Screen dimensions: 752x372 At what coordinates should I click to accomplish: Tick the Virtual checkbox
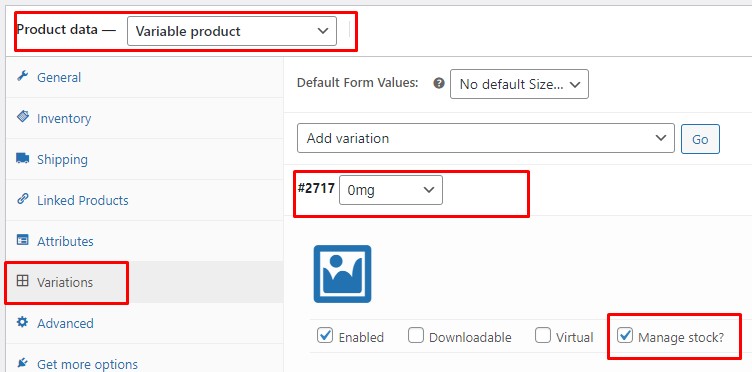(543, 336)
